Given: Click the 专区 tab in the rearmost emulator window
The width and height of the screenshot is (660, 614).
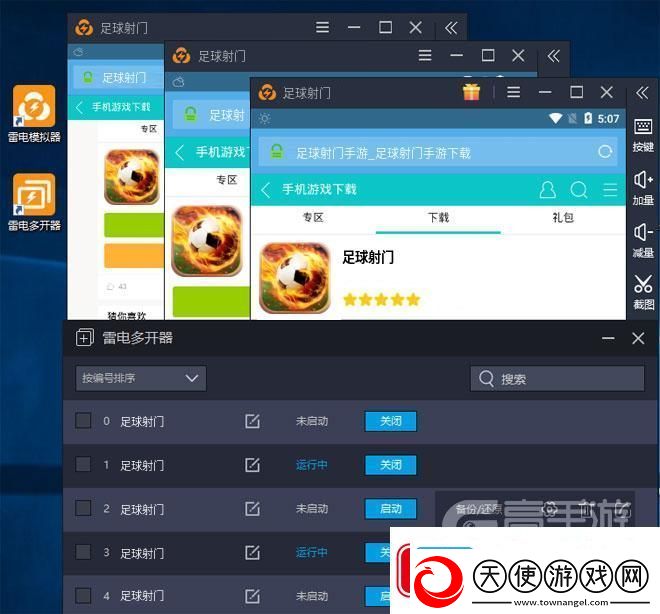Looking at the screenshot, I should click(x=149, y=129).
